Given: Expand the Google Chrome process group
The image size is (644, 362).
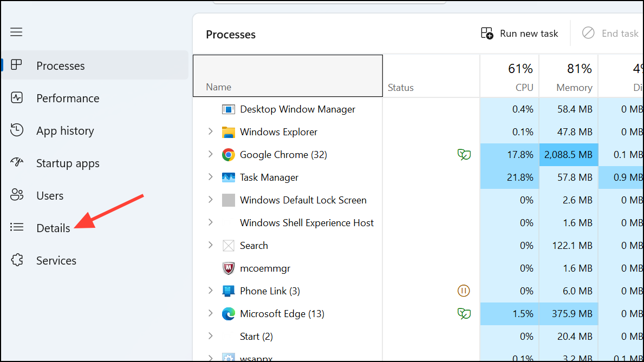Looking at the screenshot, I should point(211,154).
